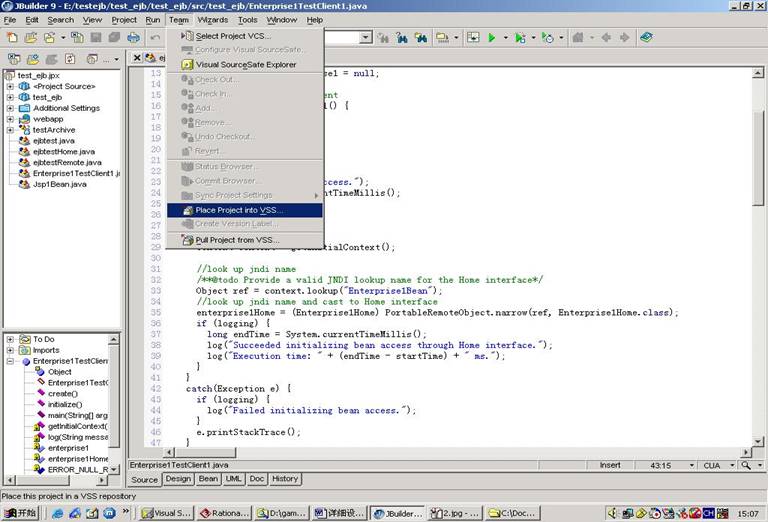Open the Search menu

pos(61,20)
